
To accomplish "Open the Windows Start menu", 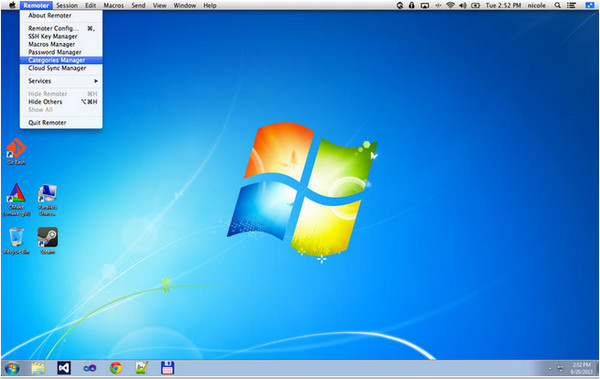I will (x=12, y=368).
